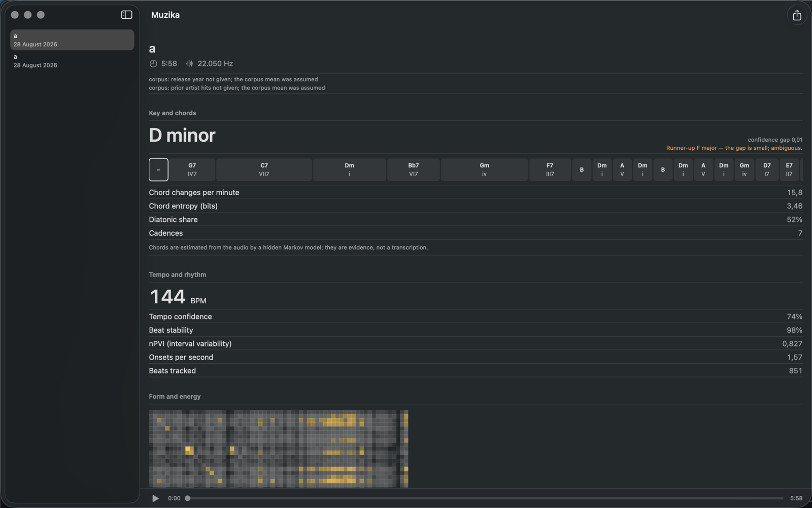
Task: Select the '–' no-chord block
Action: pos(158,170)
